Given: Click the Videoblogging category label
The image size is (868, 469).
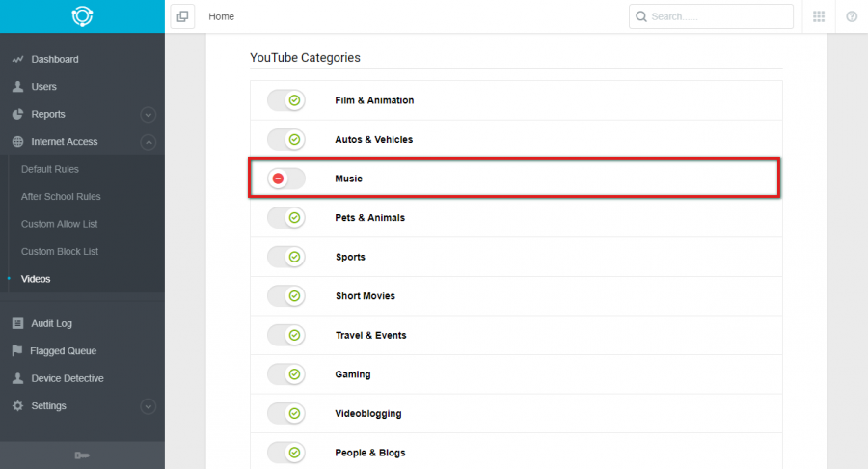Looking at the screenshot, I should 368,414.
